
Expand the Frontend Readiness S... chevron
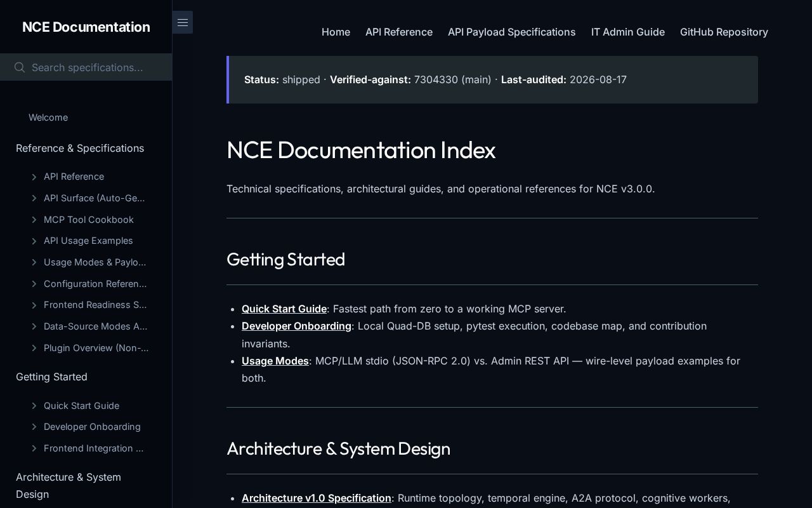(x=34, y=305)
